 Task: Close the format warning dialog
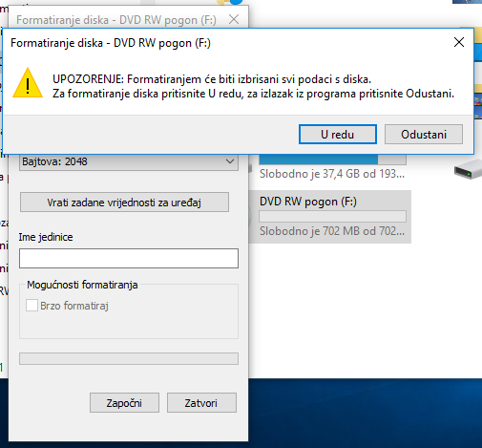tap(459, 42)
